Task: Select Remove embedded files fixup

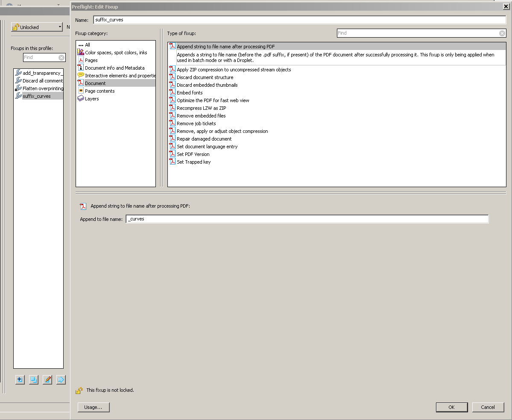Action: [337, 116]
